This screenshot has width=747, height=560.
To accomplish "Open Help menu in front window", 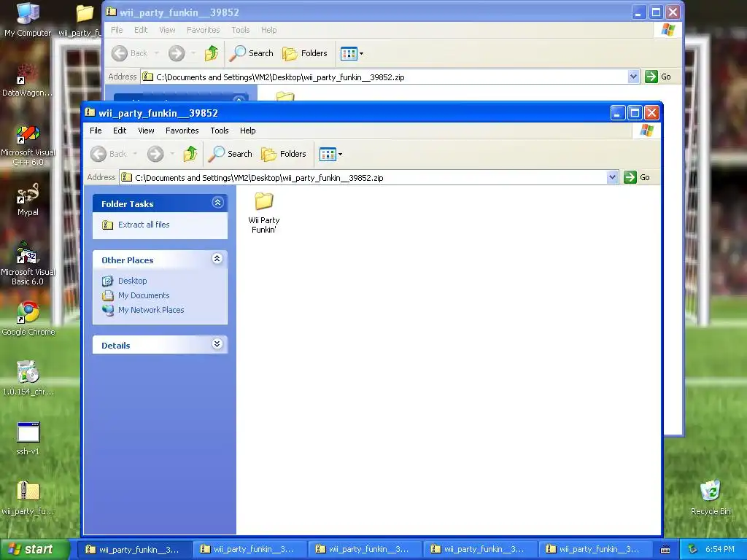I will [x=247, y=131].
